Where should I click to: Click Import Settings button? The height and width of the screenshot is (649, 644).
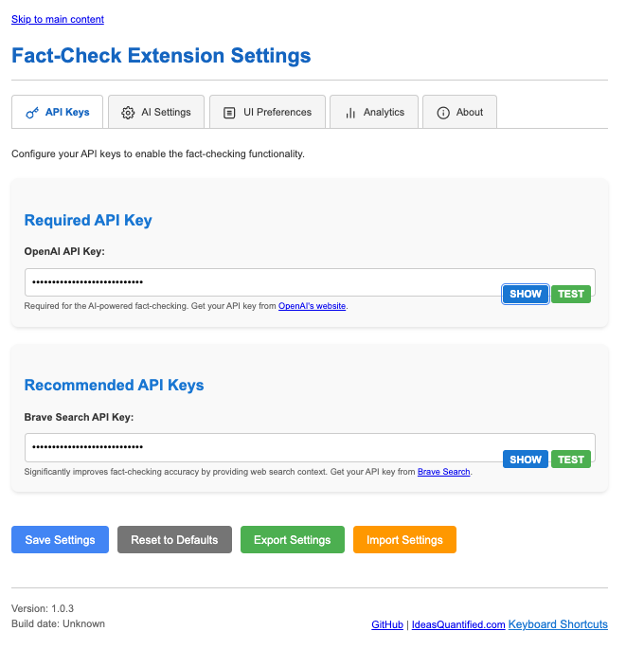point(404,540)
